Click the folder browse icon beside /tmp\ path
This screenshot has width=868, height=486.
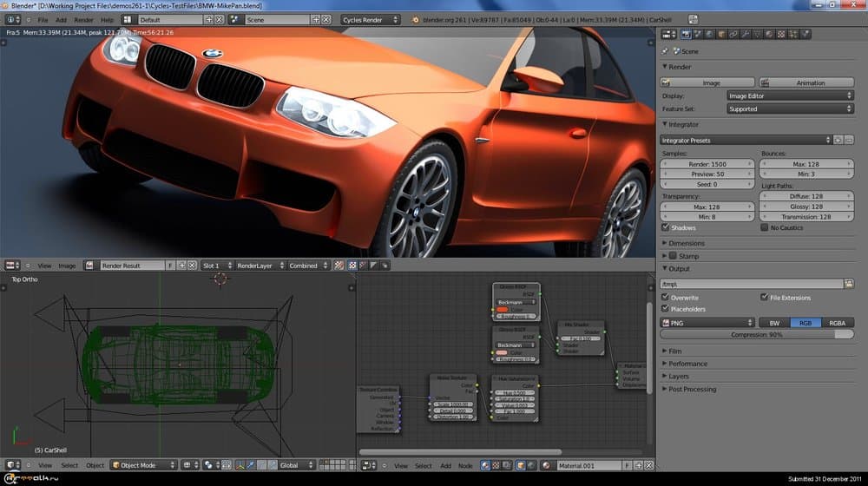point(849,284)
